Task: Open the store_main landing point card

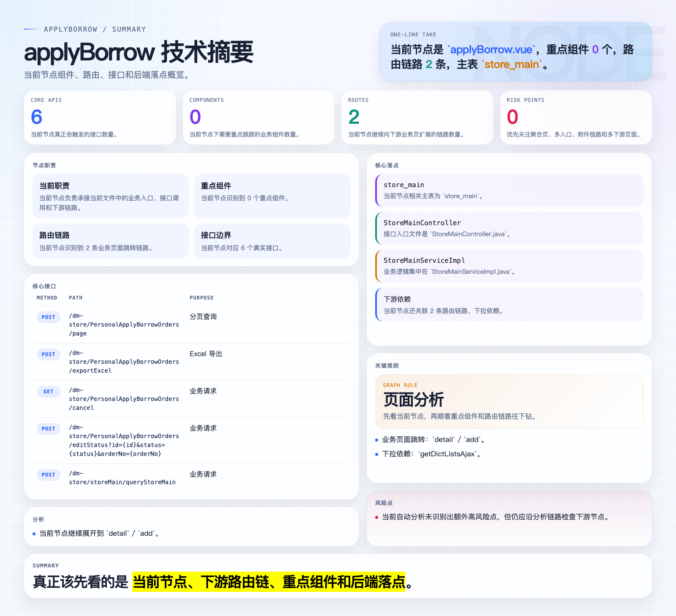Action: 509,191
